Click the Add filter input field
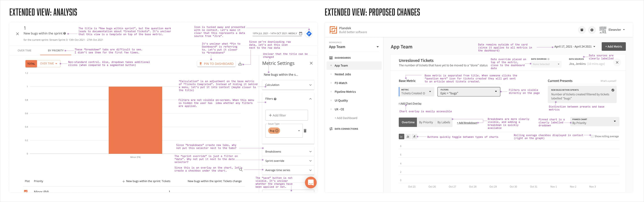Image resolution: width=644 pixels, height=202 pixels. tap(287, 115)
